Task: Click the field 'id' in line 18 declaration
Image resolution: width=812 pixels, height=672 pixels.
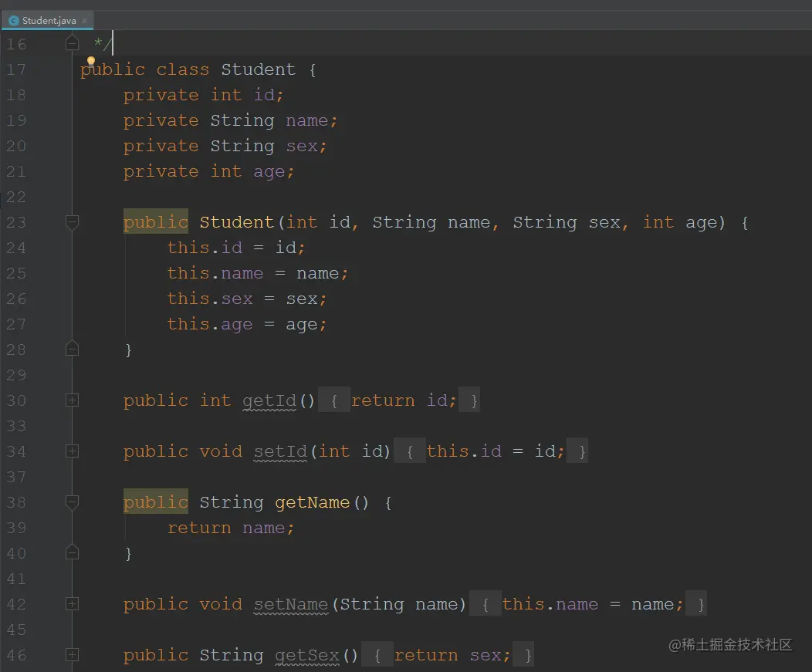Action: [264, 95]
